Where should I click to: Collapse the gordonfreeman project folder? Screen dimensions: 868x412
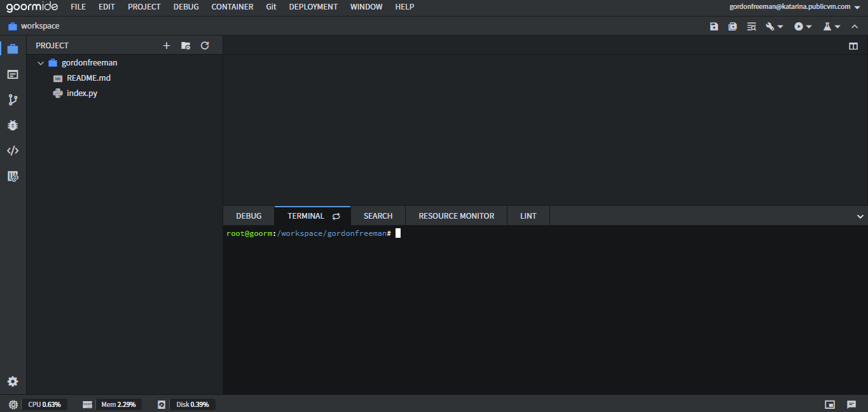point(41,63)
